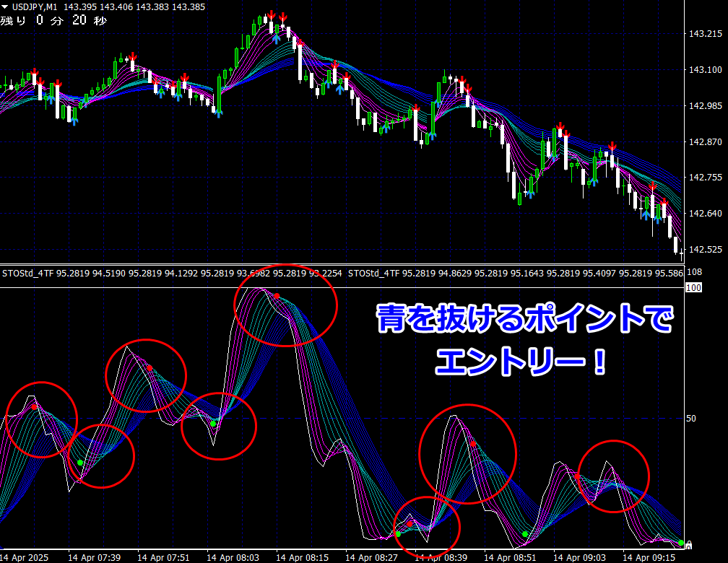The height and width of the screenshot is (563, 728).
Task: Click the blue up arrow near the 142.640 price at right
Action: point(646,215)
